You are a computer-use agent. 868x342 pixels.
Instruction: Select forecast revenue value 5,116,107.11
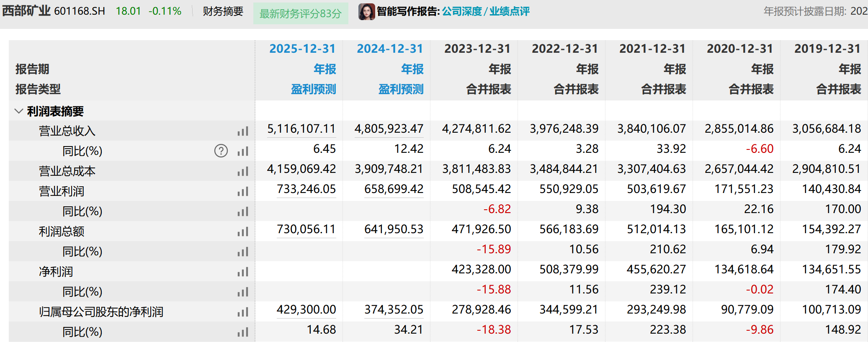[301, 129]
